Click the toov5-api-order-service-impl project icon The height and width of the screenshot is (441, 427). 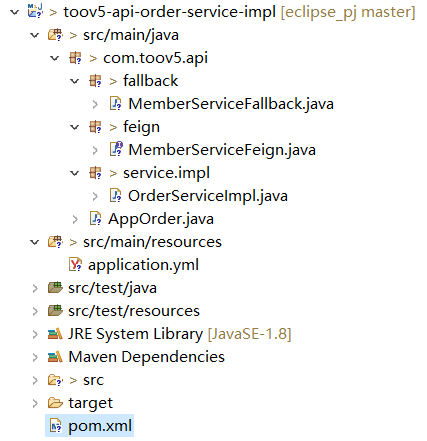point(35,11)
